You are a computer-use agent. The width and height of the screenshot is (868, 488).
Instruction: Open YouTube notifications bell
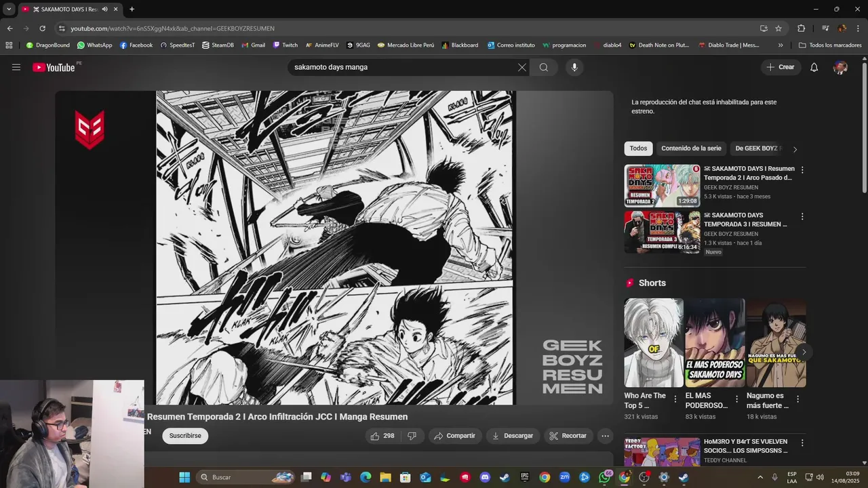click(814, 67)
